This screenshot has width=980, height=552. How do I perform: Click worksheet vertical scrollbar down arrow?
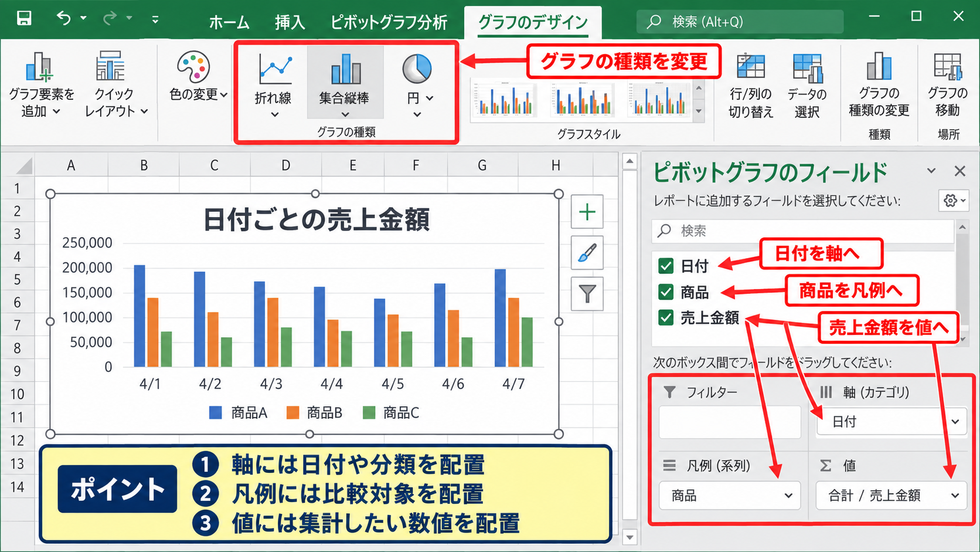point(629,537)
